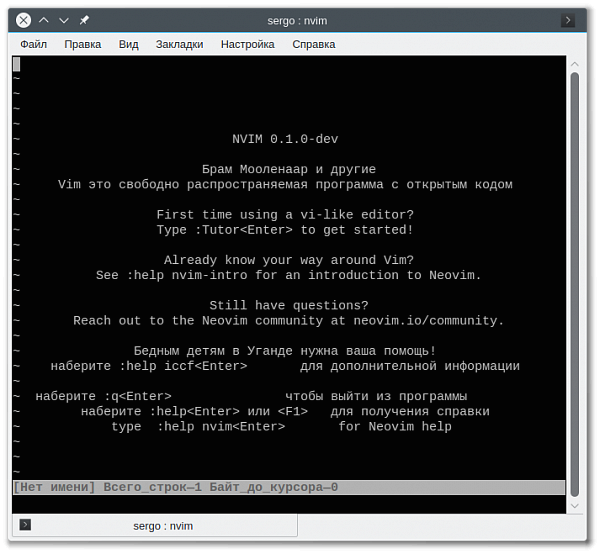
Task: Toggle the pin window icon
Action: [x=84, y=20]
